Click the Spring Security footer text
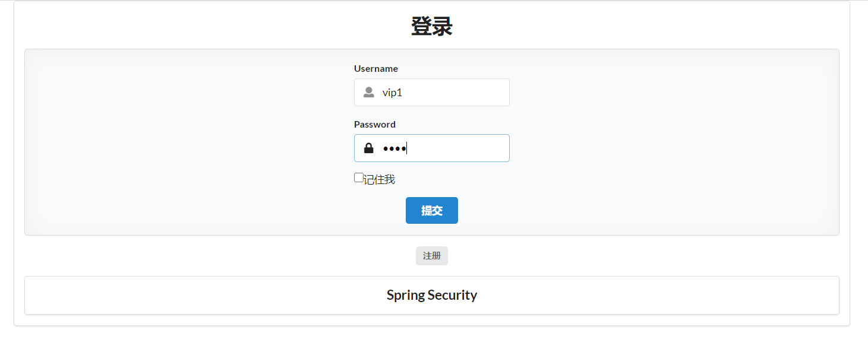This screenshot has height=352, width=868. point(431,295)
